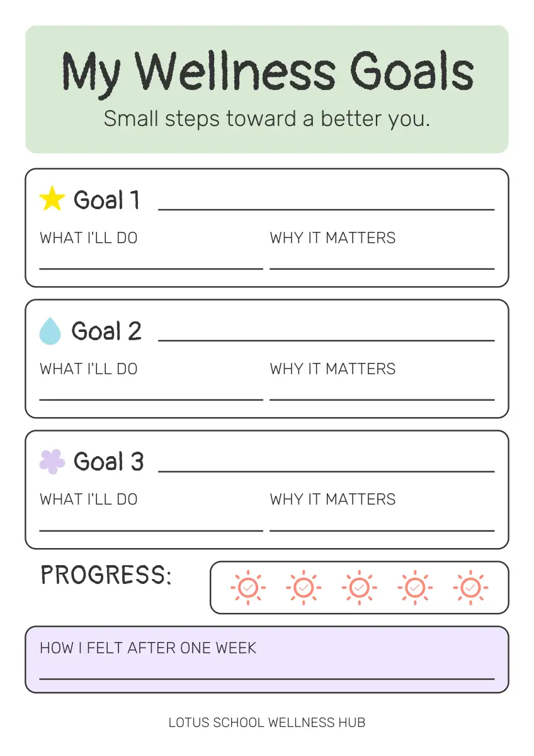Click the Goal 3 title line

(x=326, y=467)
